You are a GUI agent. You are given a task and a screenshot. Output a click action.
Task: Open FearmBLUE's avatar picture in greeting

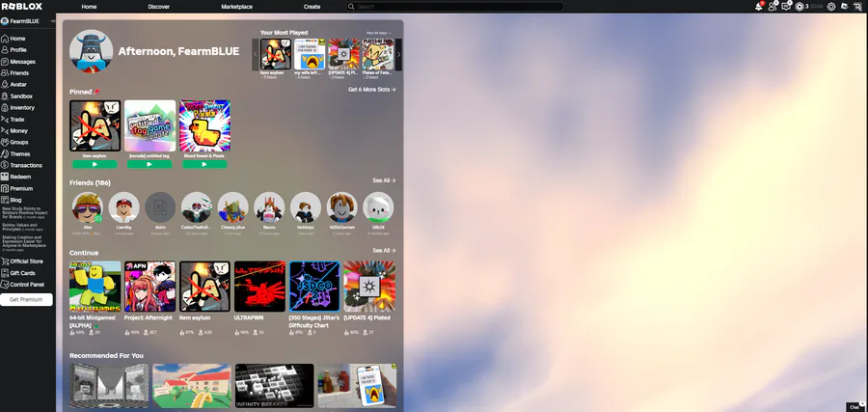tap(92, 51)
